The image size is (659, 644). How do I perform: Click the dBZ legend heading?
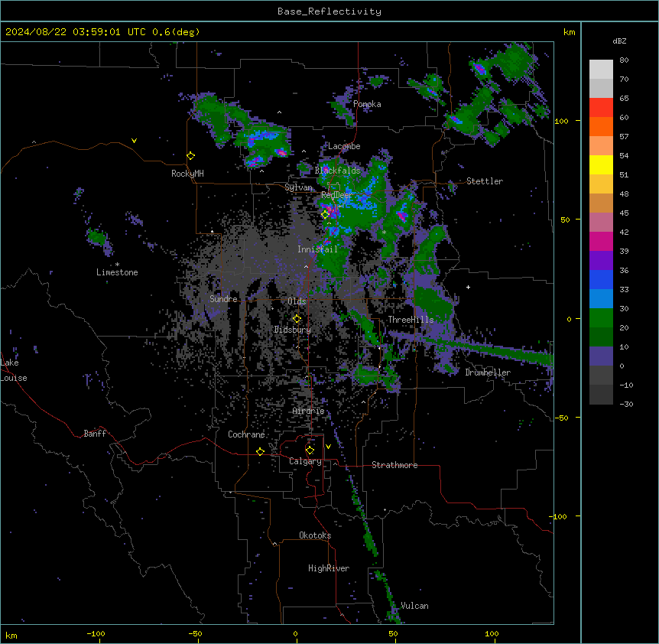pos(619,41)
